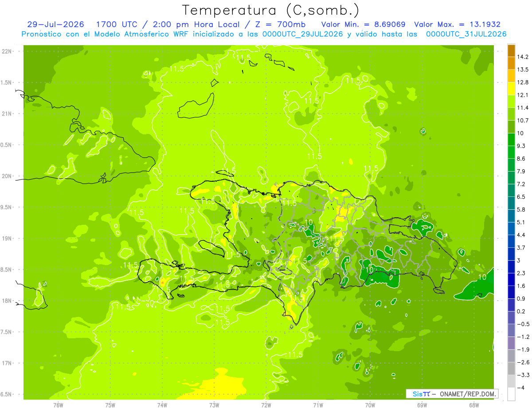
Task: Click the color scale value 10.7
Action: (523, 120)
